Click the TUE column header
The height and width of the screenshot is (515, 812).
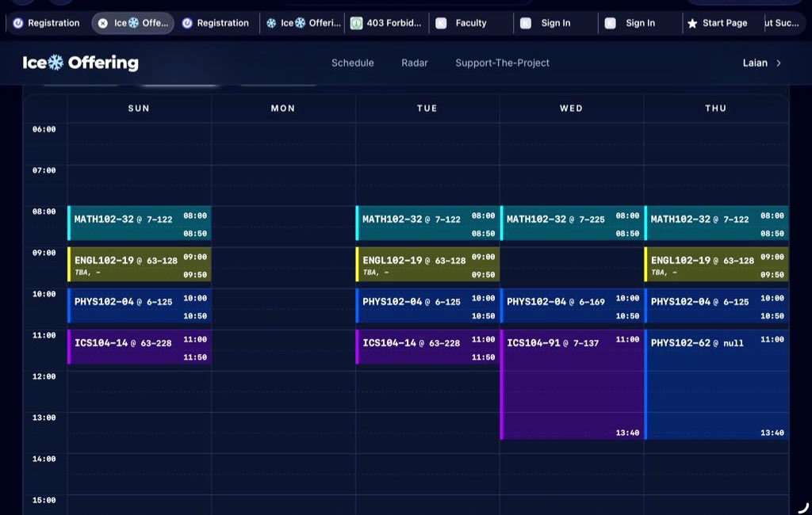(427, 109)
